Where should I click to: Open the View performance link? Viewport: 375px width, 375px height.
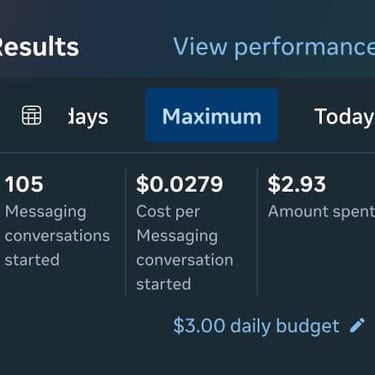(274, 47)
